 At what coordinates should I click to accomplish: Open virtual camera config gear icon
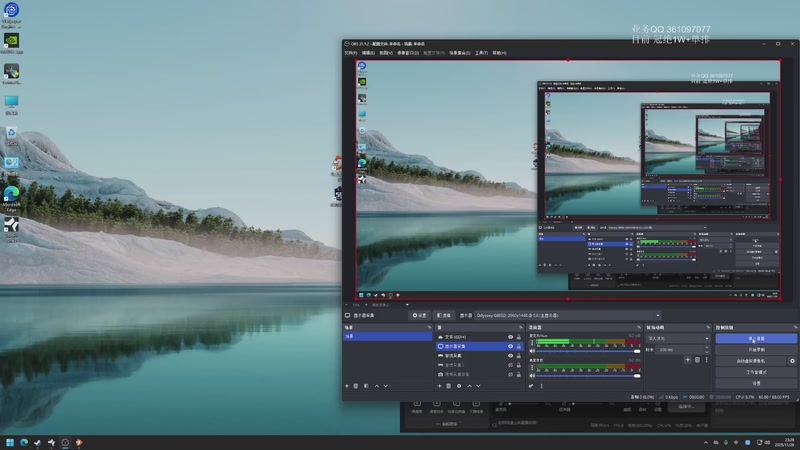coord(792,361)
